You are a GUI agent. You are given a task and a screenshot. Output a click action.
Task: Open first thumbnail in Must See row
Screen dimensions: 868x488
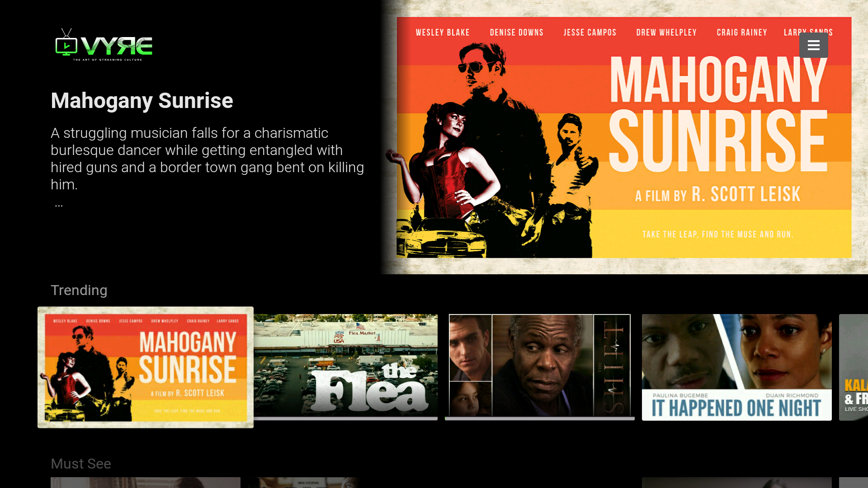click(x=145, y=483)
